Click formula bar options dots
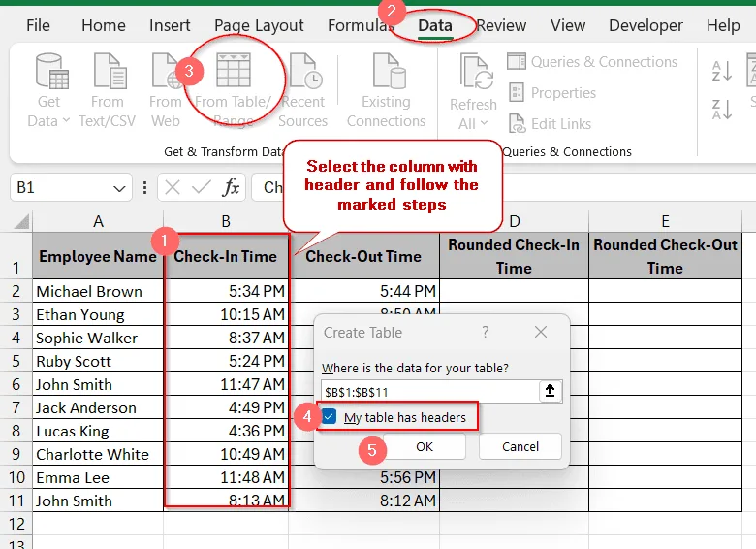 tap(144, 187)
